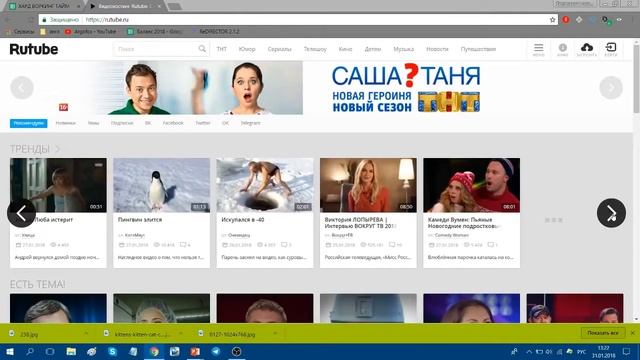Click the Показать все downloads button
Viewport: 640px width, 360px height.
click(603, 333)
